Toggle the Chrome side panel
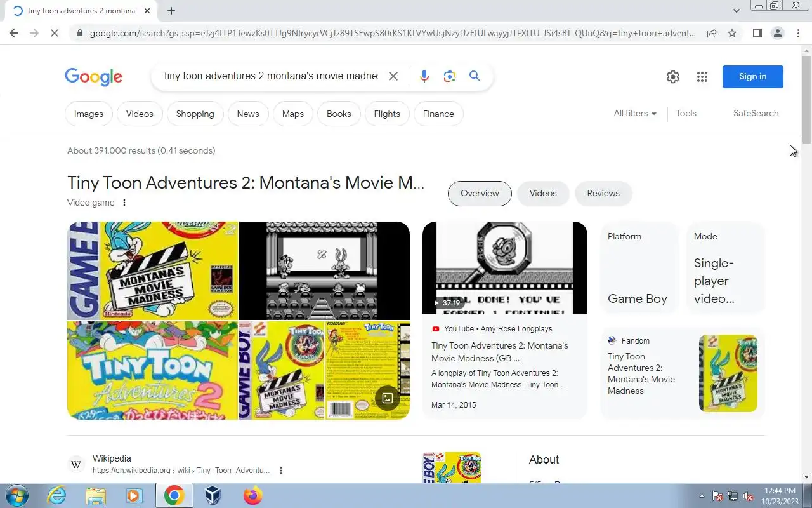This screenshot has height=508, width=812. pos(757,33)
